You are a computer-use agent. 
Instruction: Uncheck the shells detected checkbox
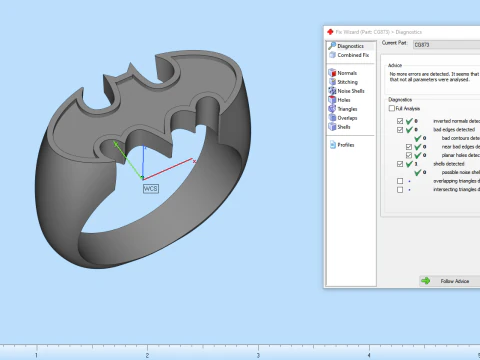tap(400, 164)
